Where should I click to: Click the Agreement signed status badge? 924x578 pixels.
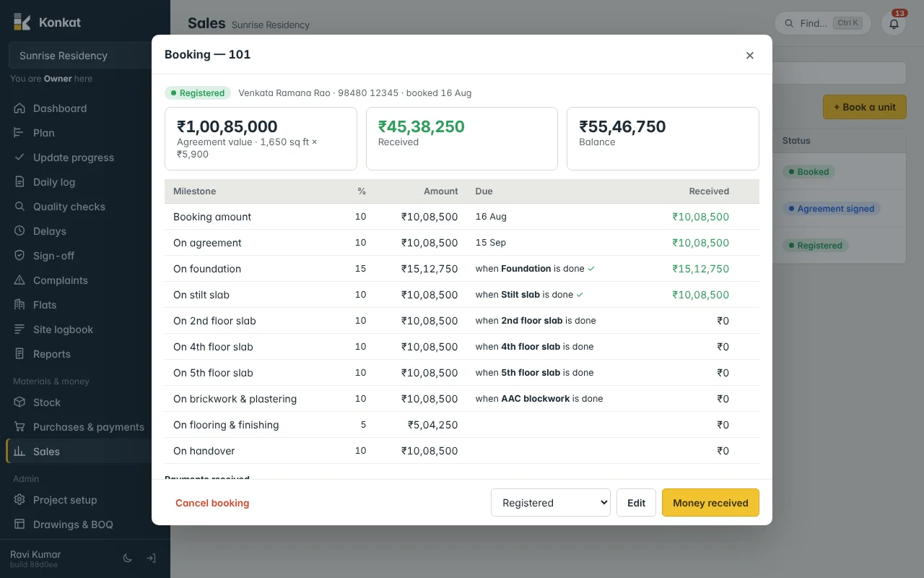click(x=831, y=209)
